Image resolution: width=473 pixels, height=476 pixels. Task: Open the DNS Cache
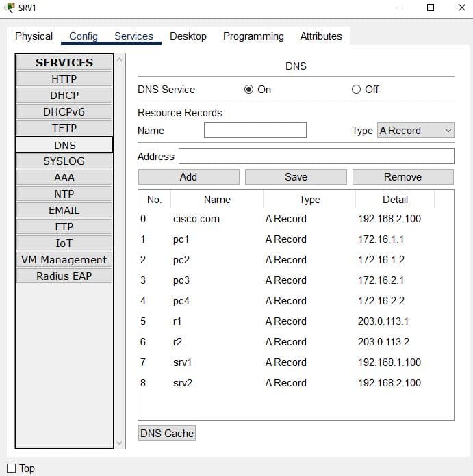(167, 434)
